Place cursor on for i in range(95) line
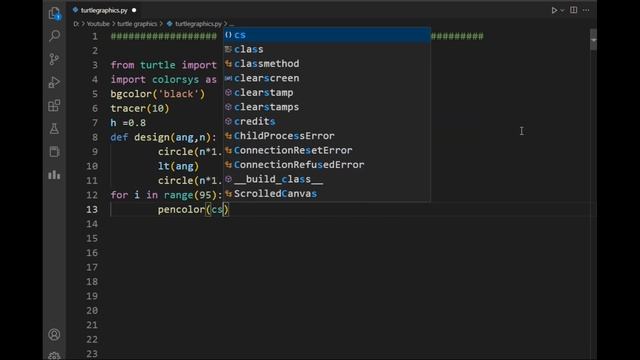 click(166, 195)
